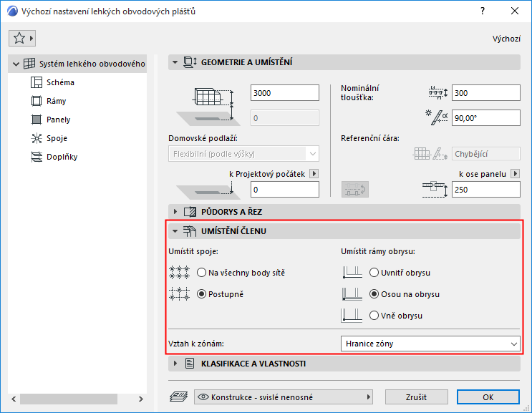Confirm with the OK button
Image resolution: width=532 pixels, height=413 pixels.
point(488,397)
